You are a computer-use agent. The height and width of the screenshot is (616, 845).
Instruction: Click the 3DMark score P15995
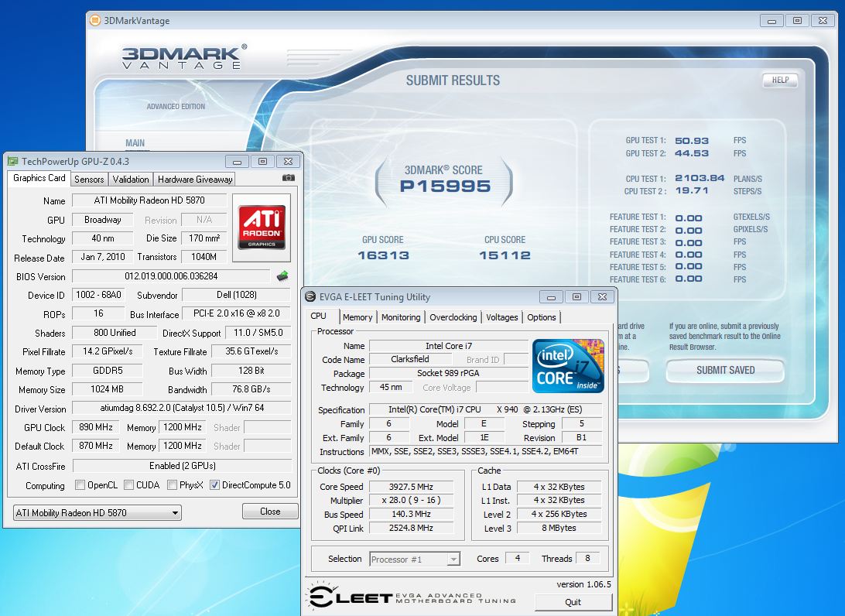click(x=445, y=187)
